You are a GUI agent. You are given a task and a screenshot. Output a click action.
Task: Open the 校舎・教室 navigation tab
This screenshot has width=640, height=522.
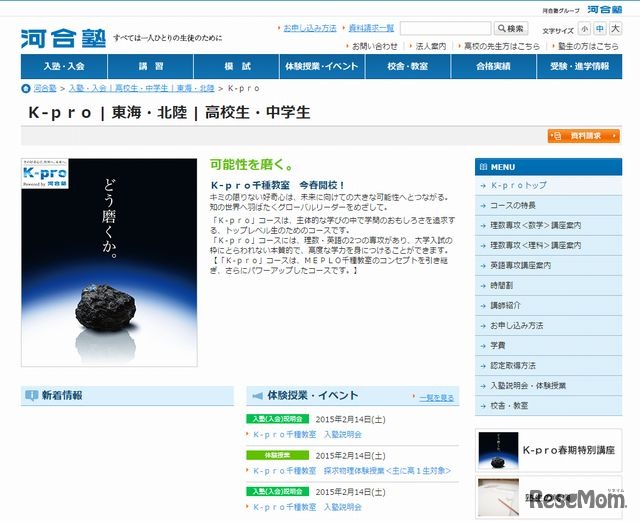tap(408, 67)
